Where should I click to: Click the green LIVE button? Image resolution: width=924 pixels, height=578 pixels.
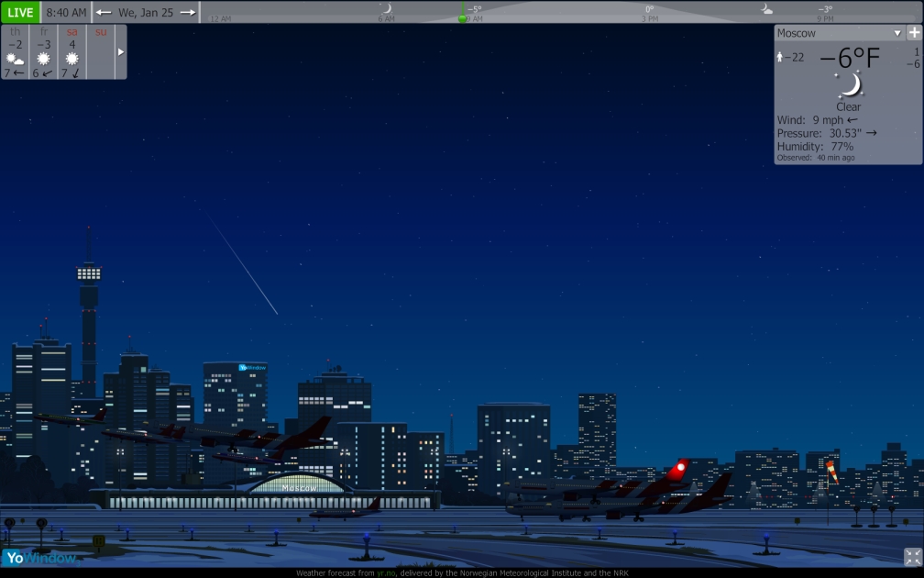pyautogui.click(x=20, y=13)
